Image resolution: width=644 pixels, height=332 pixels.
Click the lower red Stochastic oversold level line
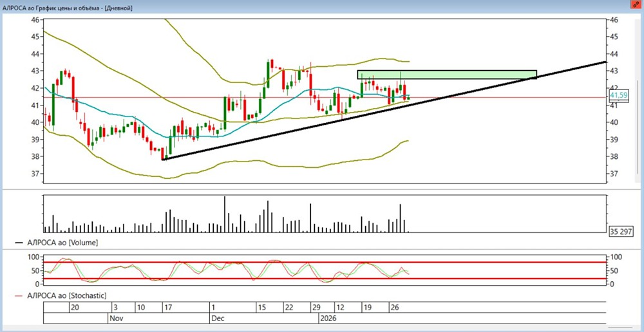coord(325,279)
